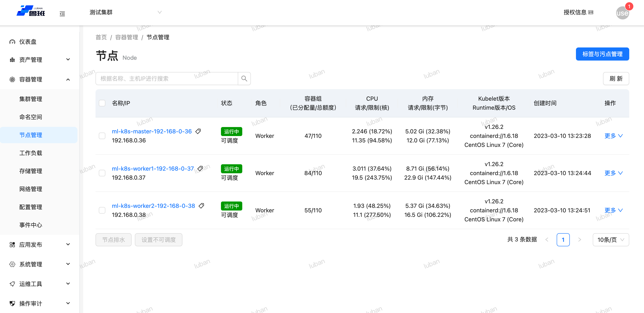644x313 pixels.
Task: Focus the name/host IP search field
Action: (x=166, y=79)
